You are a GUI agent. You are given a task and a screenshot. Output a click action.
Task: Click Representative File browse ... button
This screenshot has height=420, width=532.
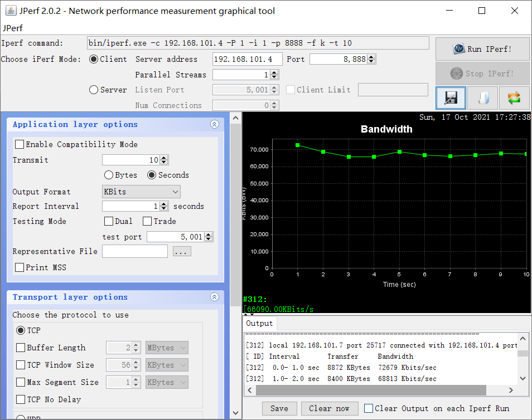(x=182, y=251)
